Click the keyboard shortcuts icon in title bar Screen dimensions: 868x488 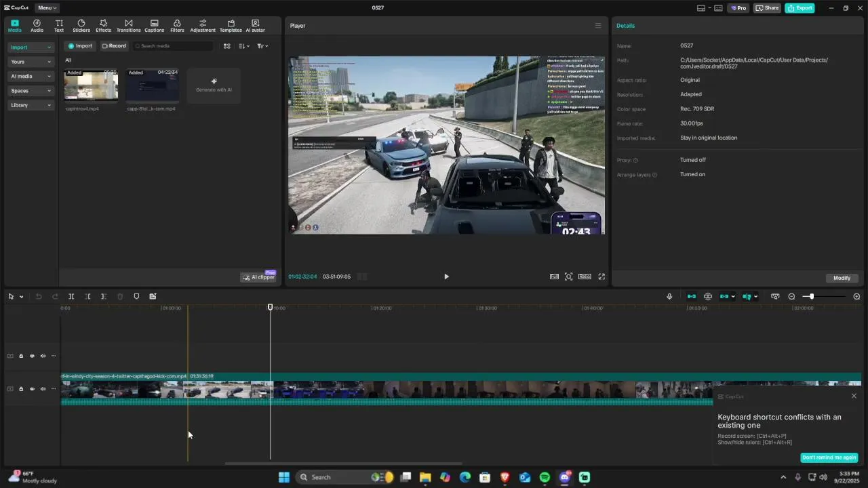tap(718, 8)
